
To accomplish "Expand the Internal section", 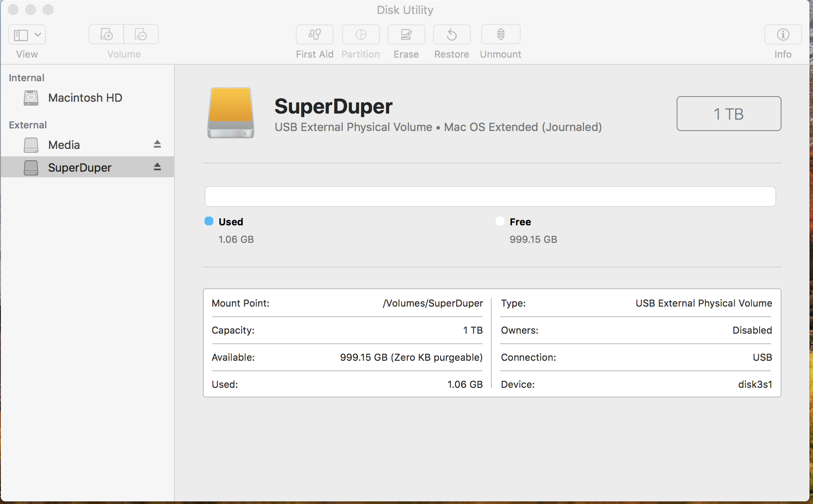I will pos(26,78).
